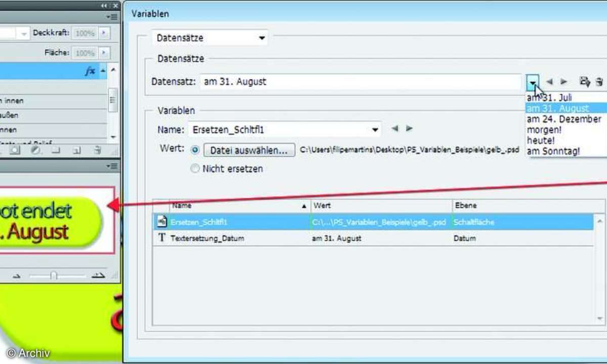
Task: Select the 'Datei auswählen' radio button
Action: coord(195,150)
